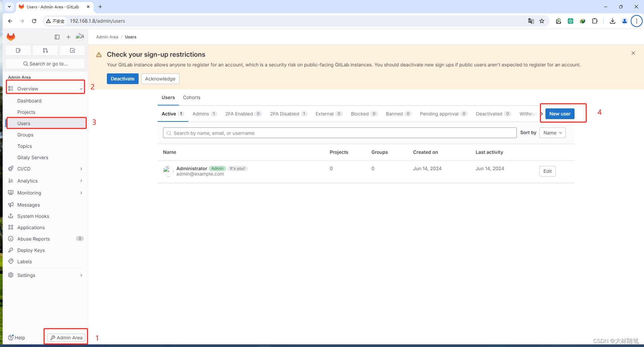This screenshot has width=644, height=347.
Task: Click the New user button
Action: click(559, 113)
